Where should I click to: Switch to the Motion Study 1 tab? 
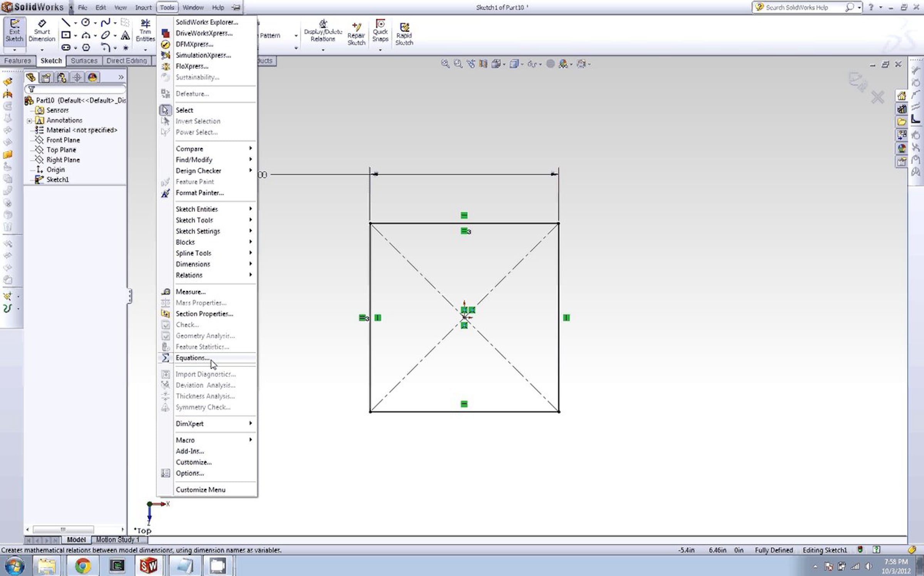(x=117, y=540)
